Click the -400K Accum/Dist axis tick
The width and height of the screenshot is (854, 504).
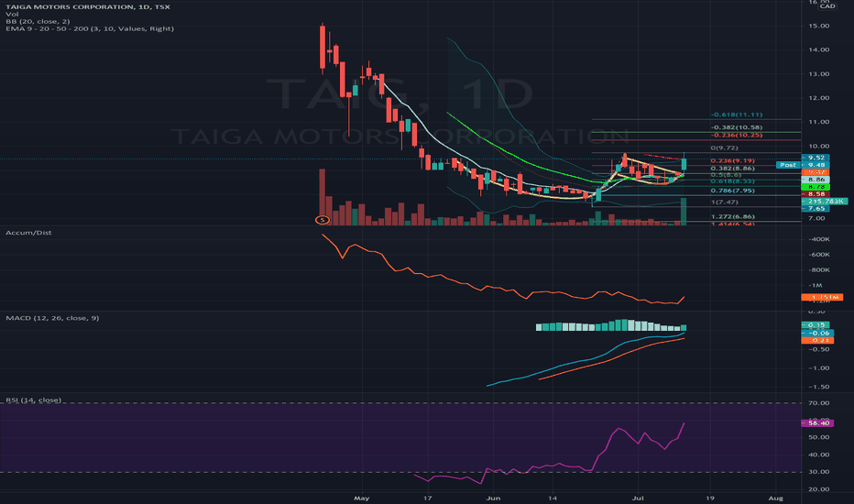click(818, 239)
